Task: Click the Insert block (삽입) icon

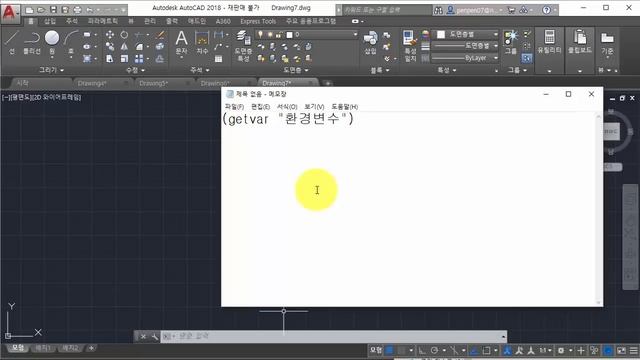Action: click(370, 42)
